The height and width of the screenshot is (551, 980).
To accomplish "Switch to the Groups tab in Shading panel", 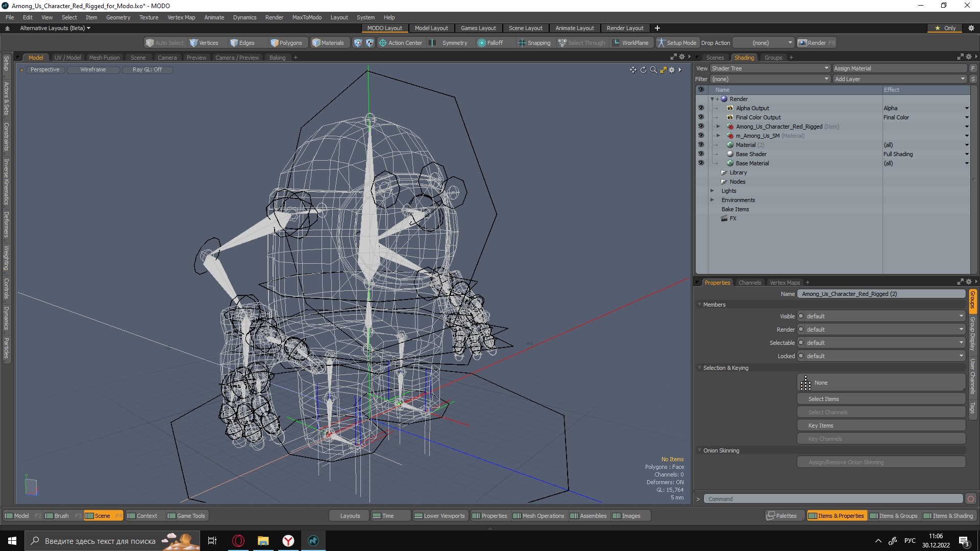I will pyautogui.click(x=773, y=58).
